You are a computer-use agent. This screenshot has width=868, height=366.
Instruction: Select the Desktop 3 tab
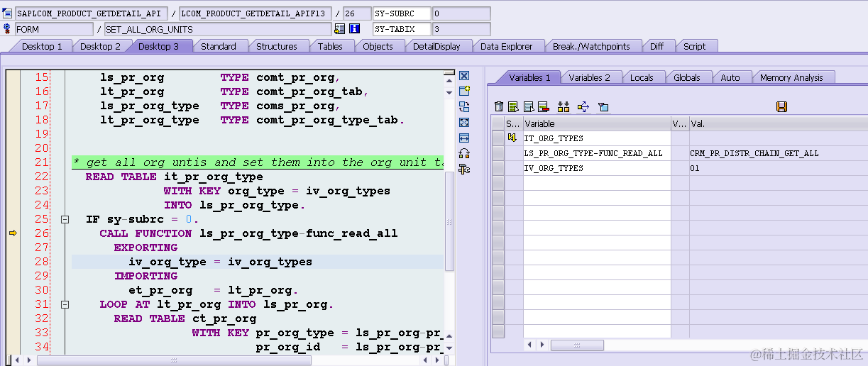click(158, 46)
